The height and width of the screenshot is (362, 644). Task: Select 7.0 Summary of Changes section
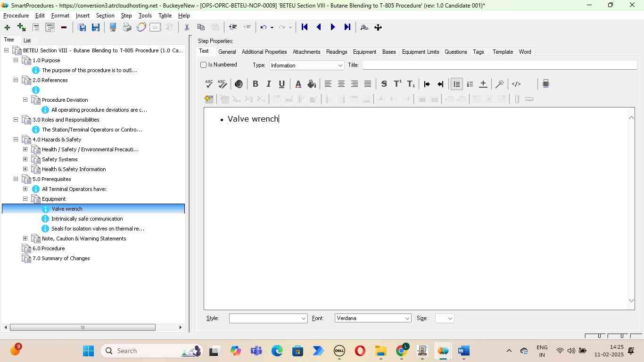[x=61, y=258]
